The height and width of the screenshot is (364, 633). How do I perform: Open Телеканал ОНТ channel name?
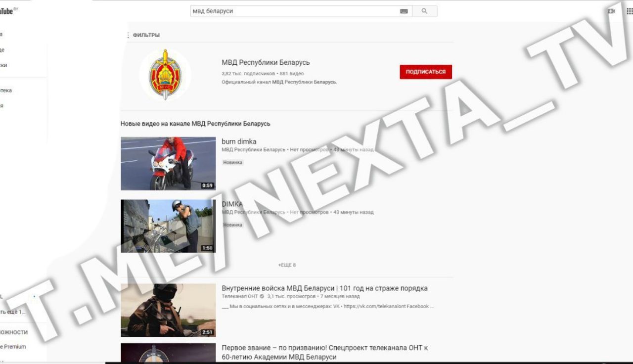[x=240, y=296]
